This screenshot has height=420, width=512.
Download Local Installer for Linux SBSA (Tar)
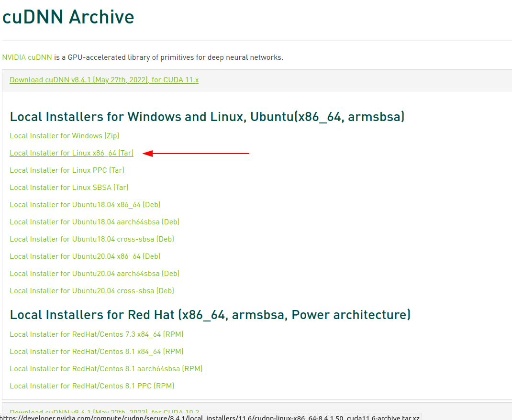(69, 188)
